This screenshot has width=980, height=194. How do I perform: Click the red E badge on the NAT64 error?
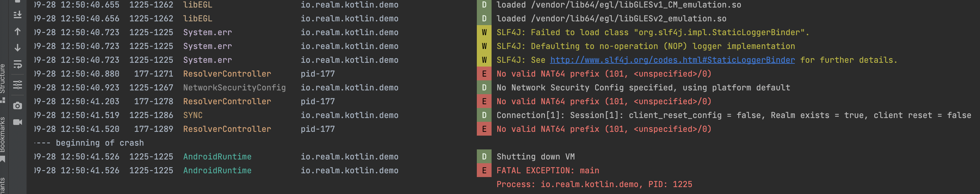[x=484, y=73]
